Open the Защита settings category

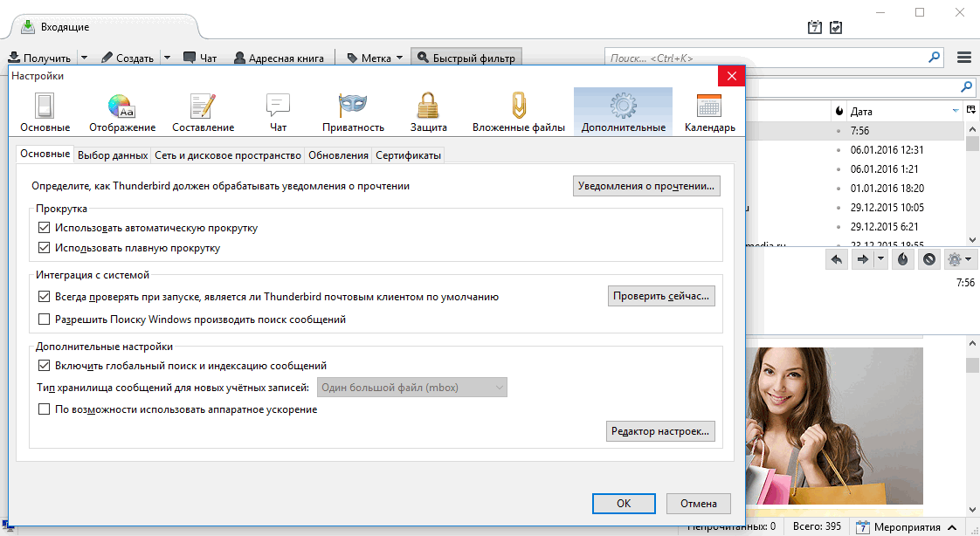tap(428, 112)
